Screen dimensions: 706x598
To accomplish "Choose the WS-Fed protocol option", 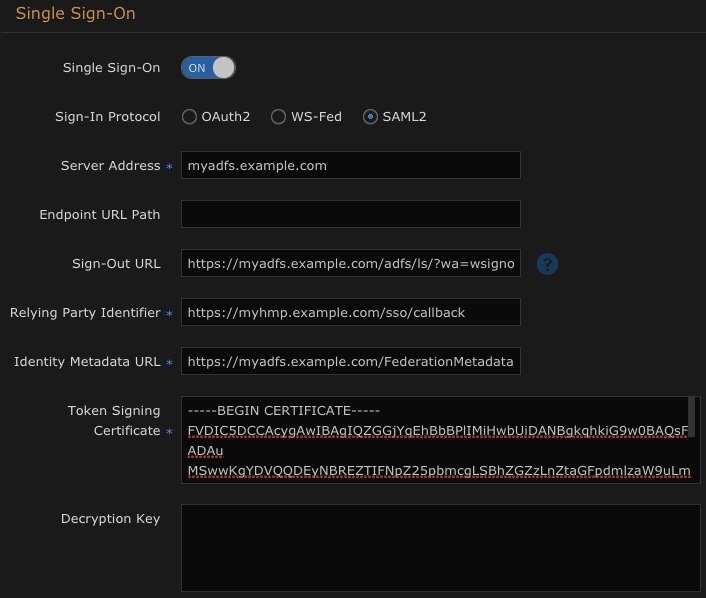I will [278, 117].
